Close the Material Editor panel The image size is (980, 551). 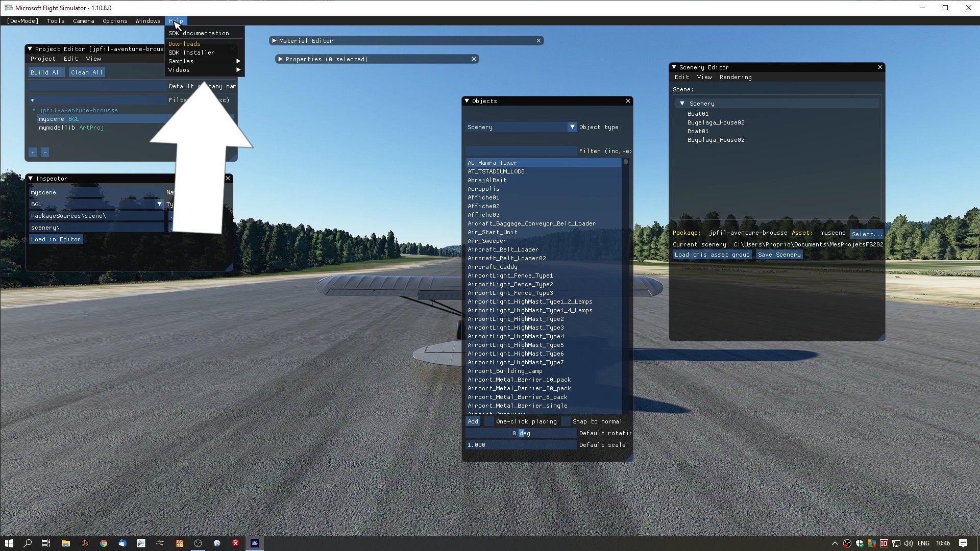point(538,41)
